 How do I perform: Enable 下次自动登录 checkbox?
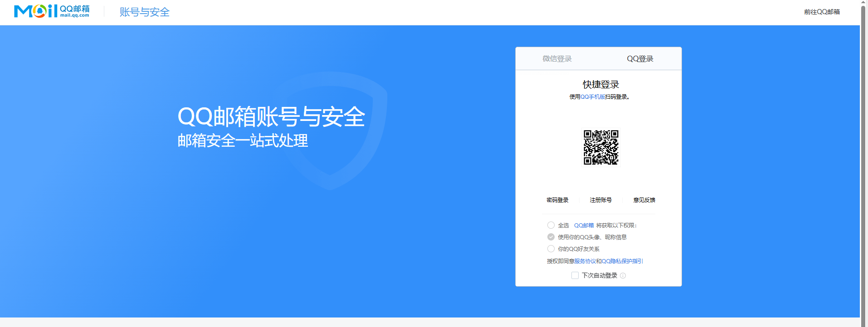click(x=575, y=275)
